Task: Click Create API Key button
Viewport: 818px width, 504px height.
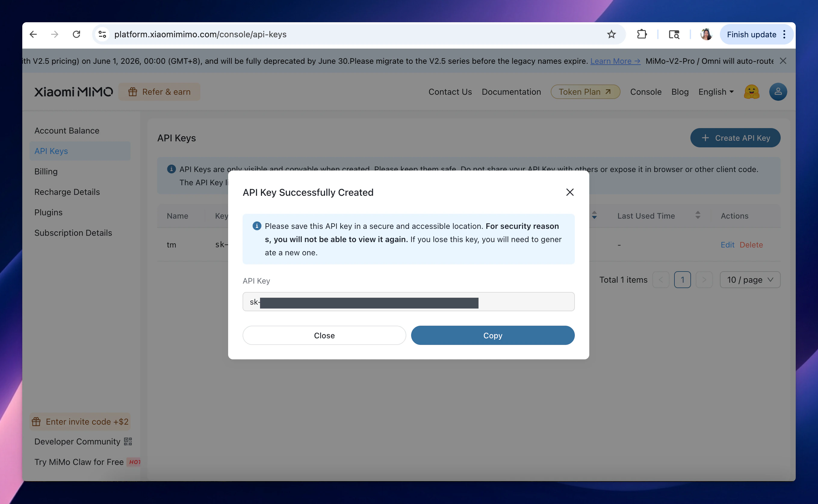Action: click(735, 138)
